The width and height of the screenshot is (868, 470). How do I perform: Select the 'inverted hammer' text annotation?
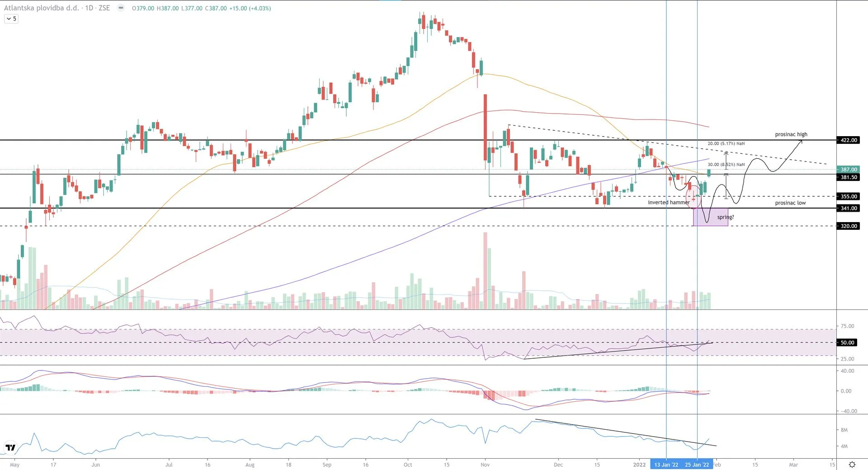point(668,202)
